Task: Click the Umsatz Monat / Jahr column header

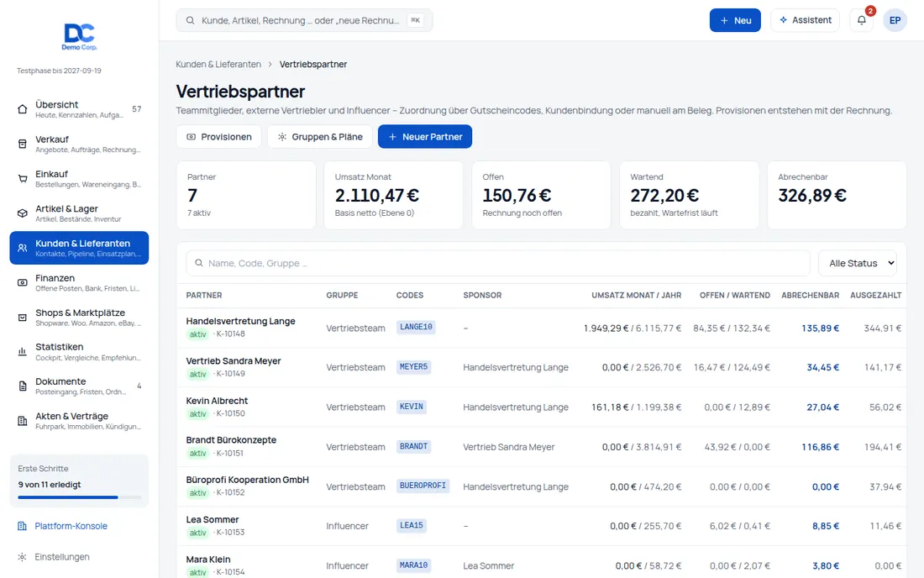Action: 637,295
